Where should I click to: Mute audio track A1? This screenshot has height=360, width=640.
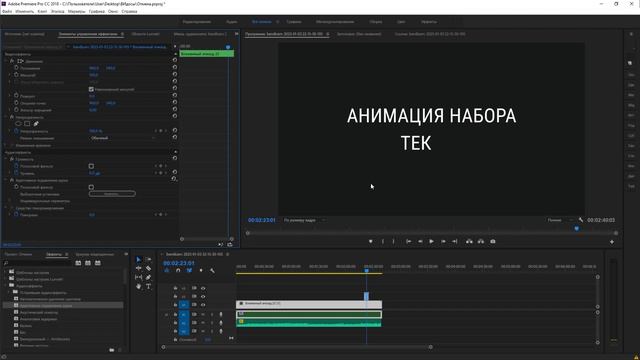(203, 315)
